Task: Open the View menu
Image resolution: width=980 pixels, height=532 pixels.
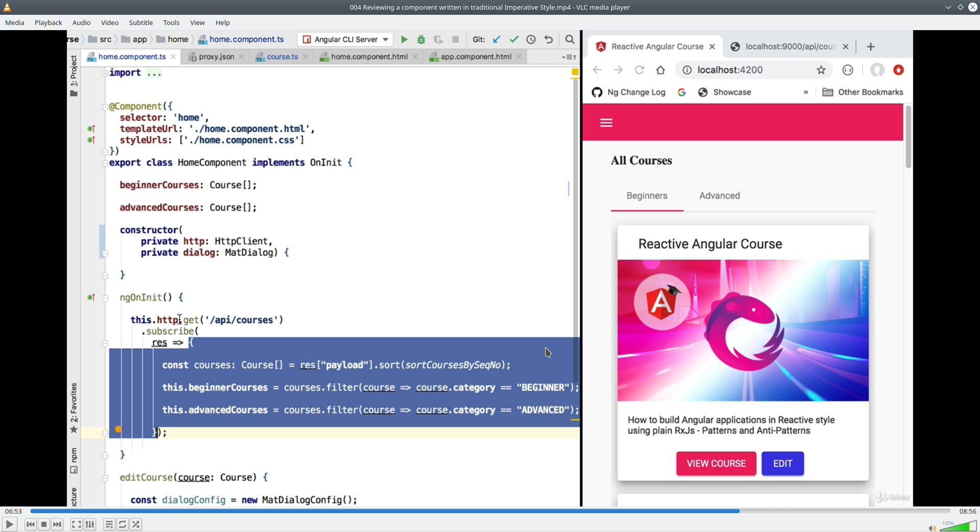Action: click(x=198, y=22)
